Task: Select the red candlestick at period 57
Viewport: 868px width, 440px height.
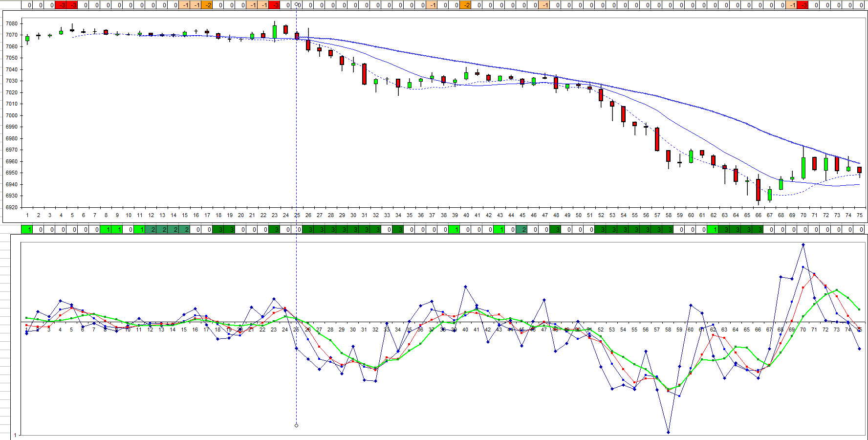Action: [x=657, y=139]
